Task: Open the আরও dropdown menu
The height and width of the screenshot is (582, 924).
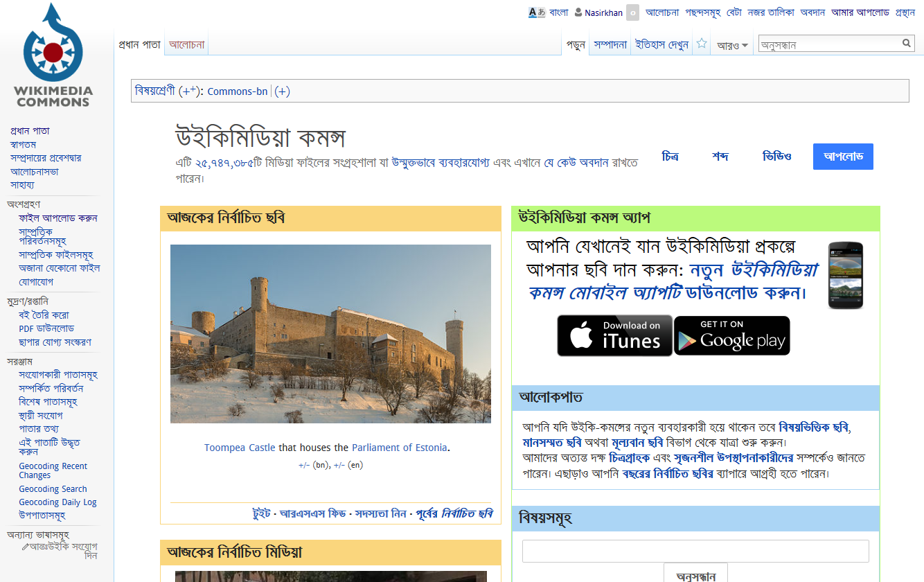Action: click(x=731, y=43)
